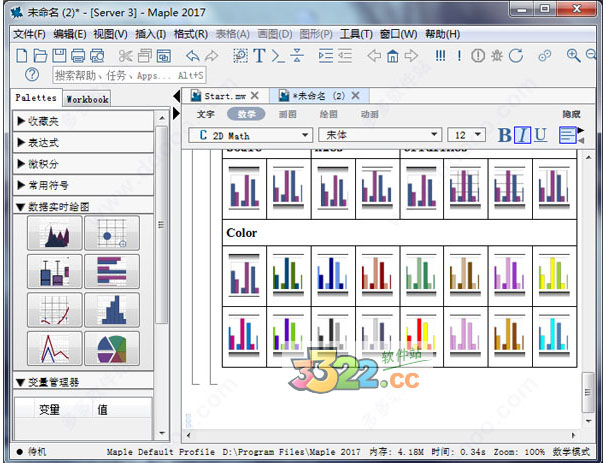Insert Maple prompt with the >_ icon

[x=278, y=56]
